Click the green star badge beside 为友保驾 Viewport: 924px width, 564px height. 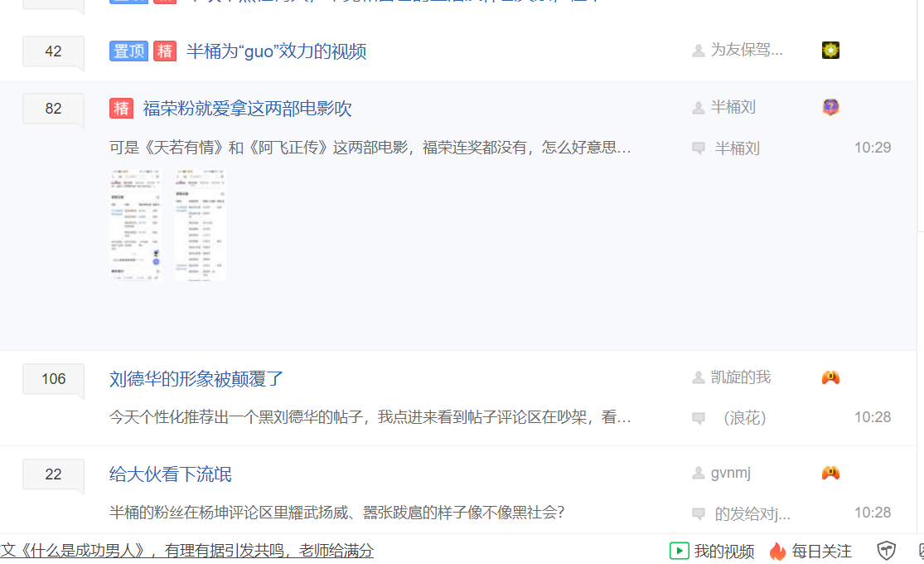click(830, 51)
